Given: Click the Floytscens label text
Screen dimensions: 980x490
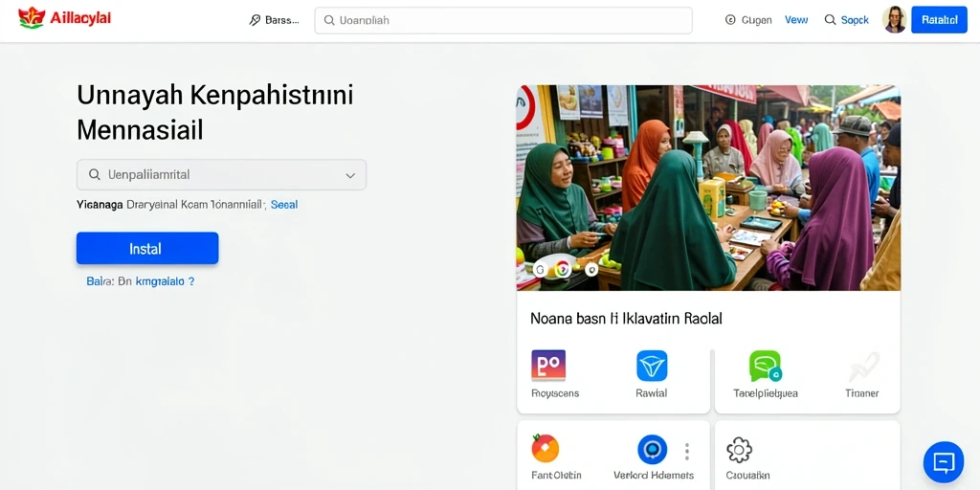Looking at the screenshot, I should (555, 393).
